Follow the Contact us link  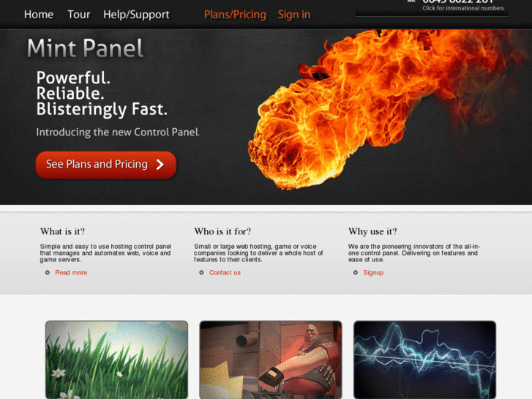point(225,272)
